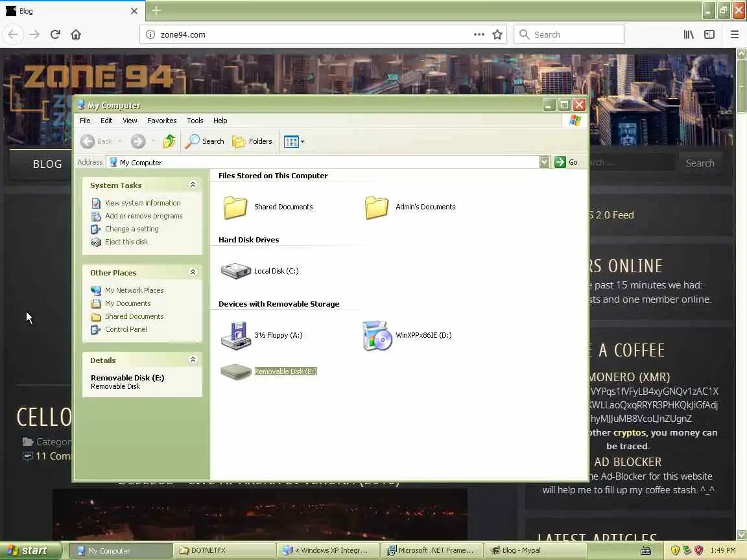Screen dimensions: 747x560
Task: Open Search pane in My Computer toolbar
Action: pos(205,141)
